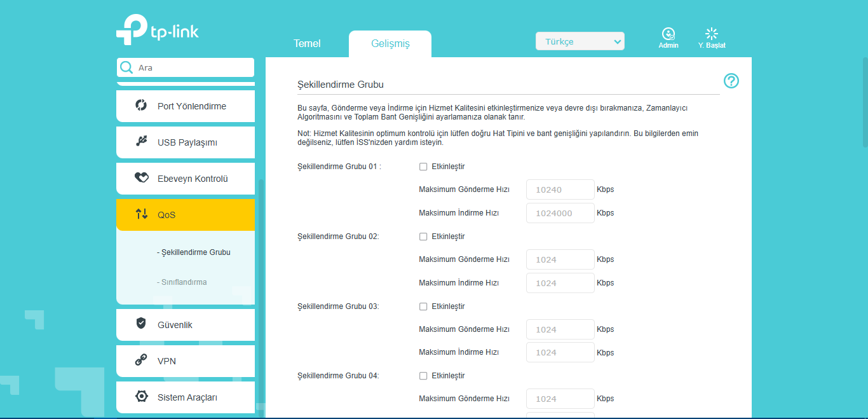Click Grubu 02 Maksimum Gönderme Hızı field
The height and width of the screenshot is (419, 868).
[560, 259]
